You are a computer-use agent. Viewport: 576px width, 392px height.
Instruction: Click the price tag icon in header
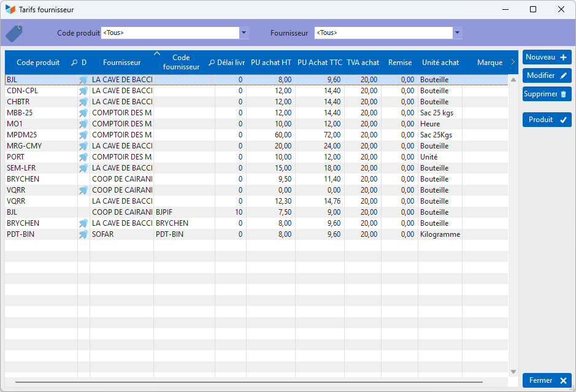(14, 33)
